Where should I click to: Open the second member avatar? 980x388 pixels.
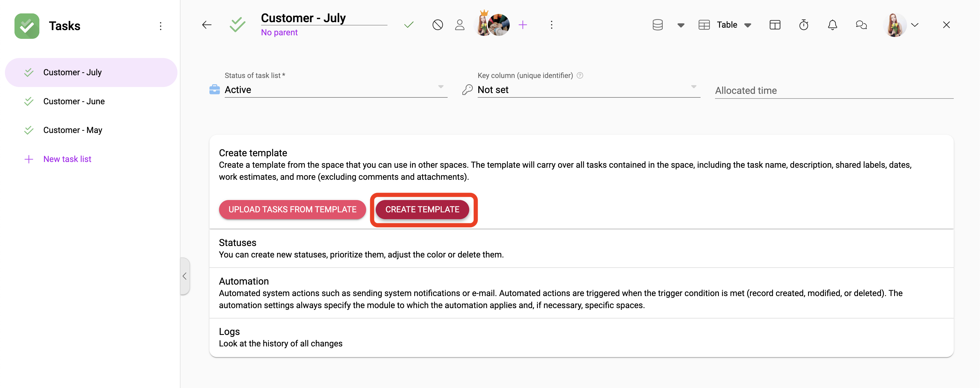click(499, 25)
